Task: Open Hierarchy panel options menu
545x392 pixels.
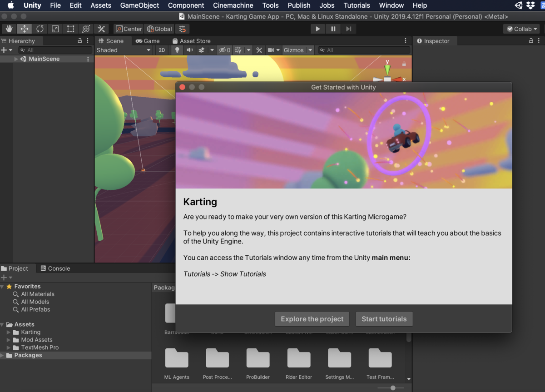Action: click(x=88, y=40)
